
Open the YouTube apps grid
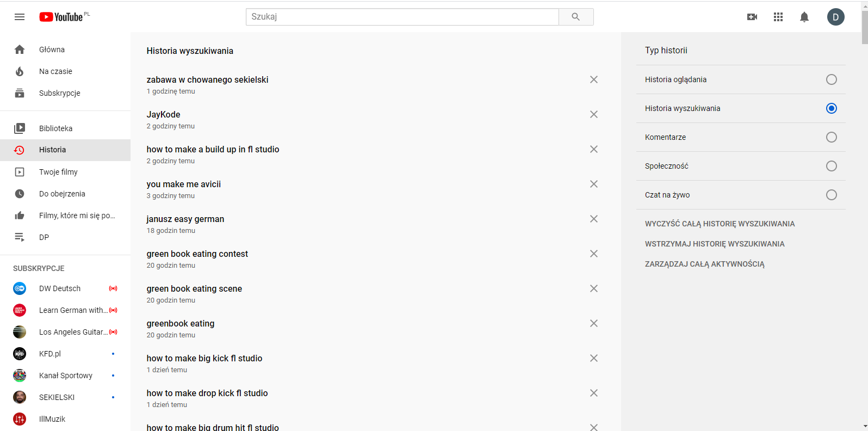[x=778, y=17]
